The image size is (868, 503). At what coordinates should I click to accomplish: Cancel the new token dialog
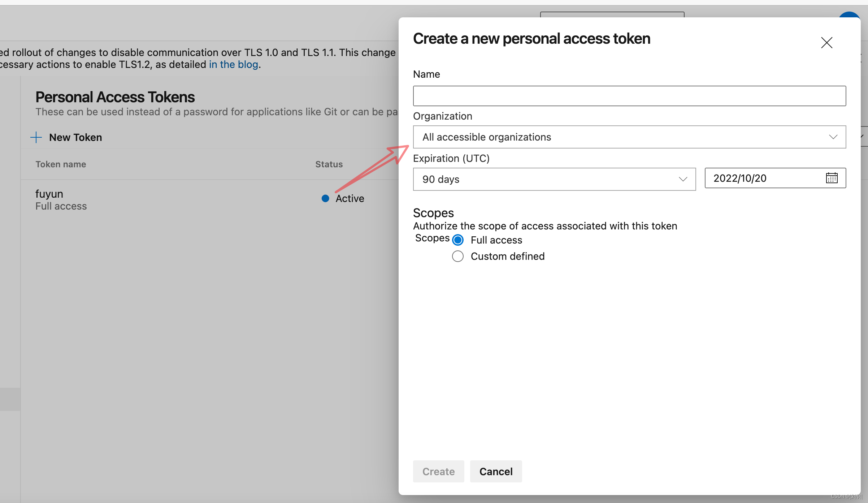[x=496, y=471]
